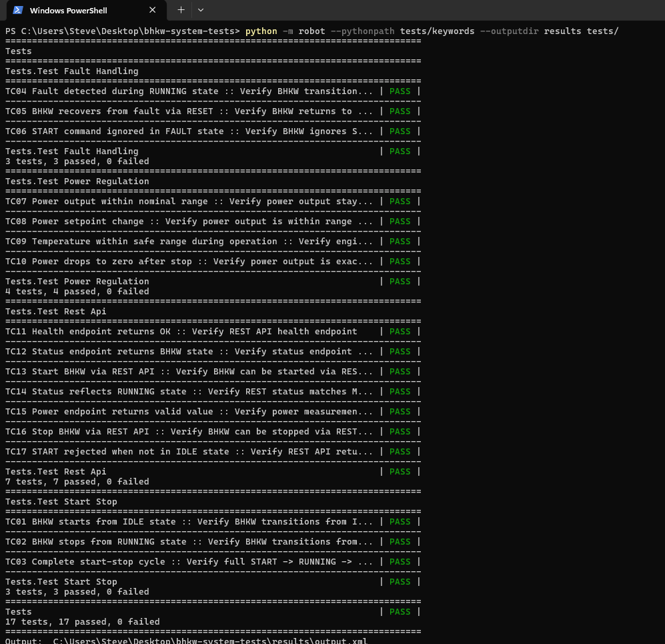Click the PASS status on TC10 row
Image resolution: width=665 pixels, height=644 pixels.
400,262
